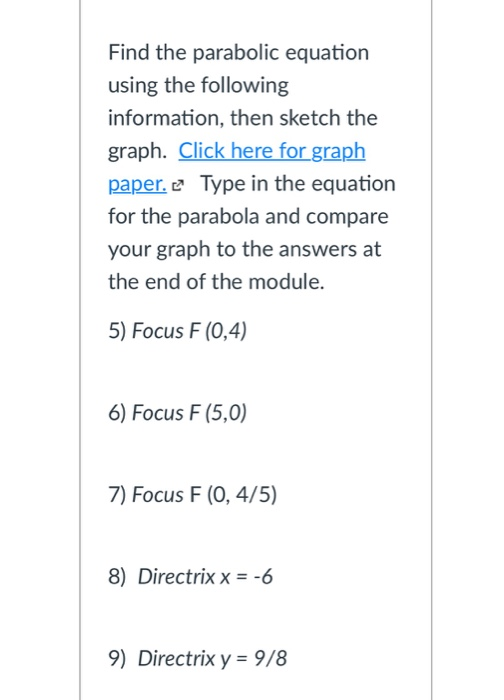Open the "Click here for graph" link
This screenshot has height=700, width=504.
[x=272, y=151]
